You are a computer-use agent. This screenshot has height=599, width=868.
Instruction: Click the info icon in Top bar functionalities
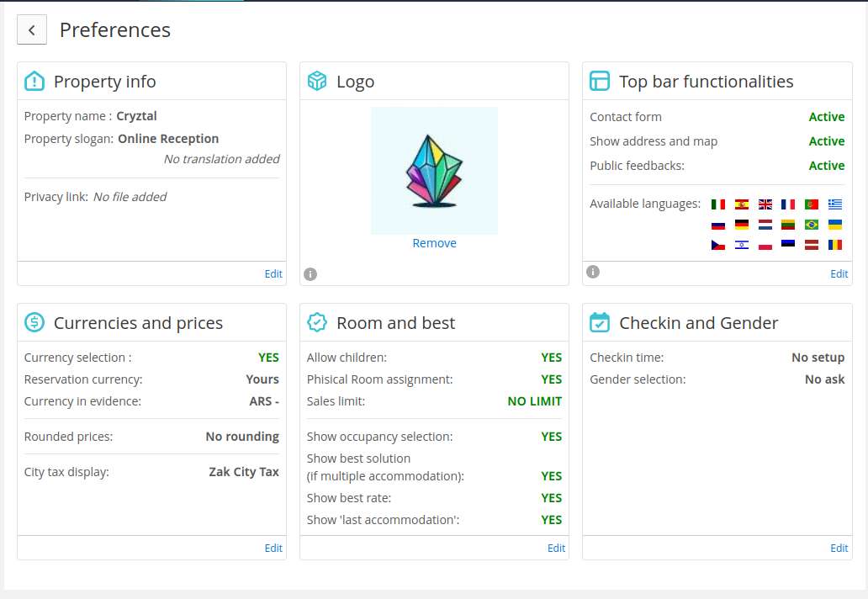(593, 272)
